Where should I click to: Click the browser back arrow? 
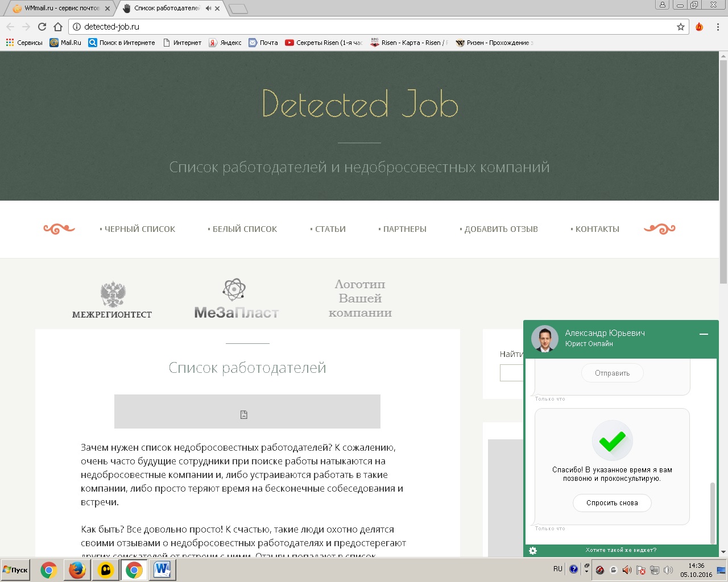click(10, 27)
